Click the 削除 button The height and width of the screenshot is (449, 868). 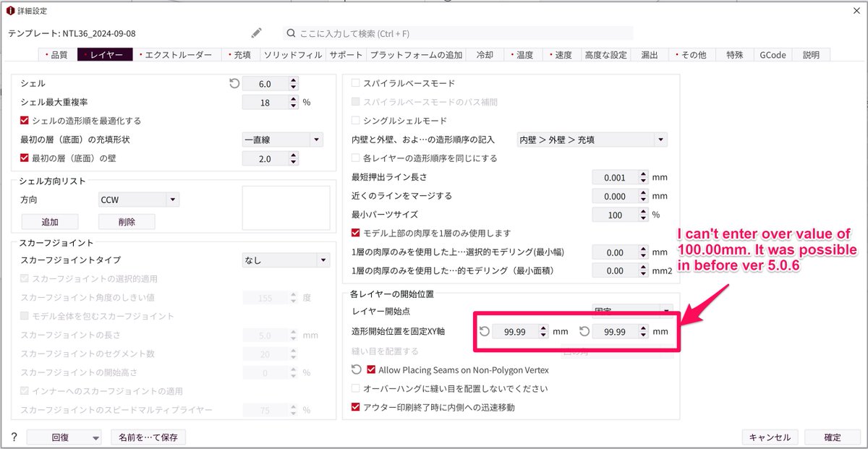tap(127, 222)
